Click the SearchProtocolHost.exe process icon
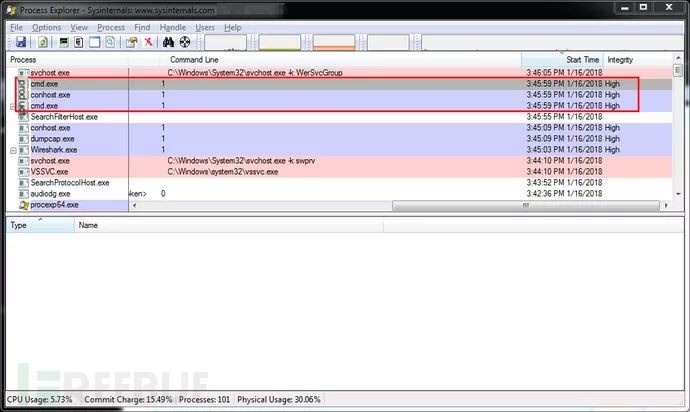Image resolution: width=690 pixels, height=412 pixels. pos(24,183)
